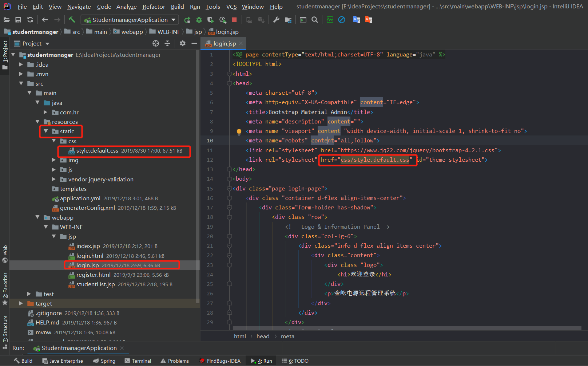Toggle the Java Enterprise tool window

point(63,361)
